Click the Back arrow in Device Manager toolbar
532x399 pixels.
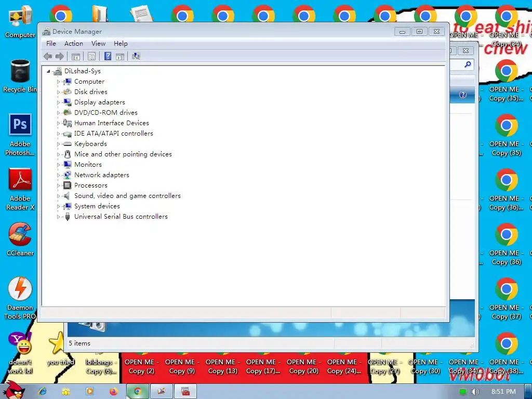point(48,56)
